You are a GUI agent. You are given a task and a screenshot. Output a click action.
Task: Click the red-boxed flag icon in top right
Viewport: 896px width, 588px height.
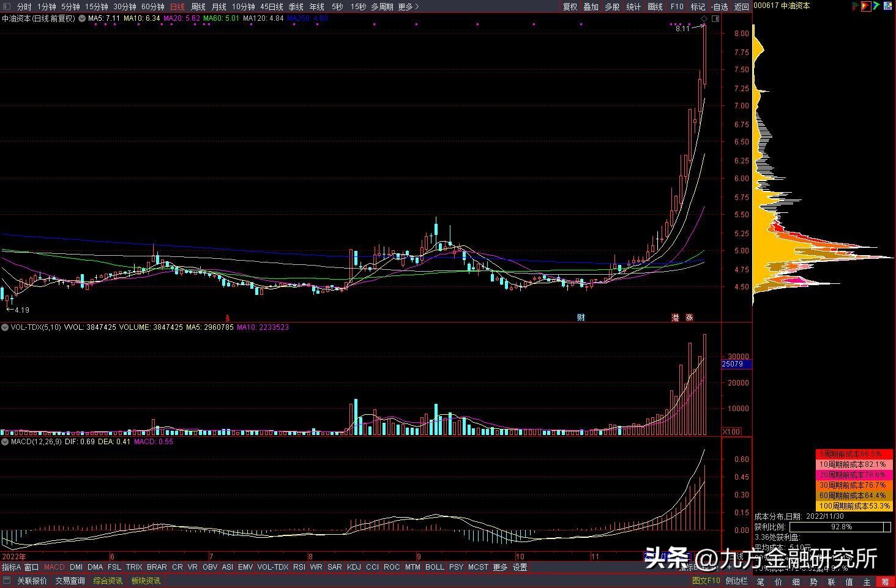click(x=866, y=6)
